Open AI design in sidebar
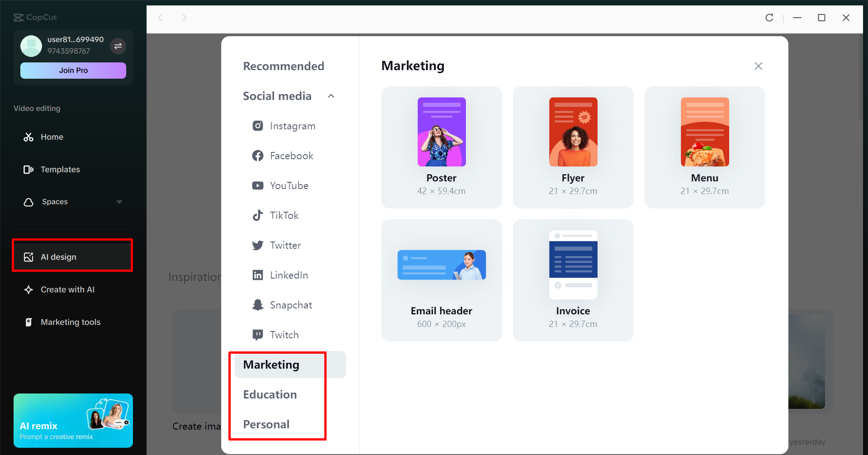Screen dimensions: 868x455 tap(73, 257)
